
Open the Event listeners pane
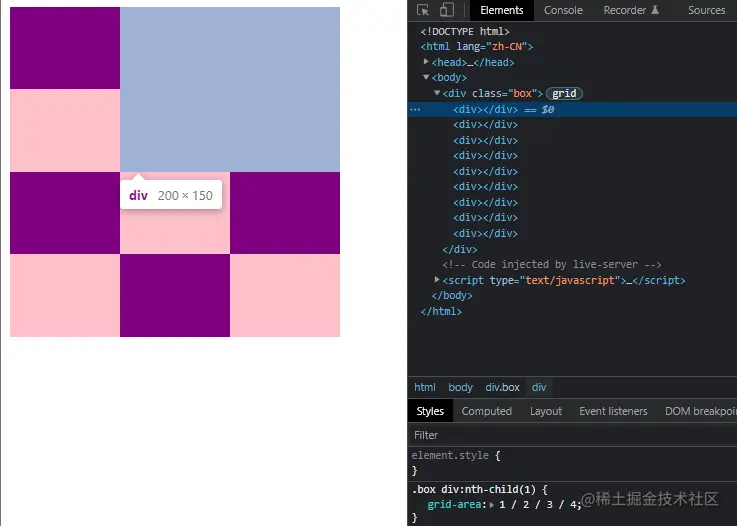click(613, 411)
